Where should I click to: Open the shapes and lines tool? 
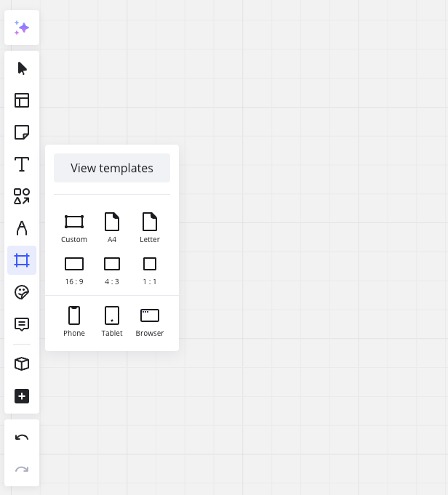click(22, 196)
